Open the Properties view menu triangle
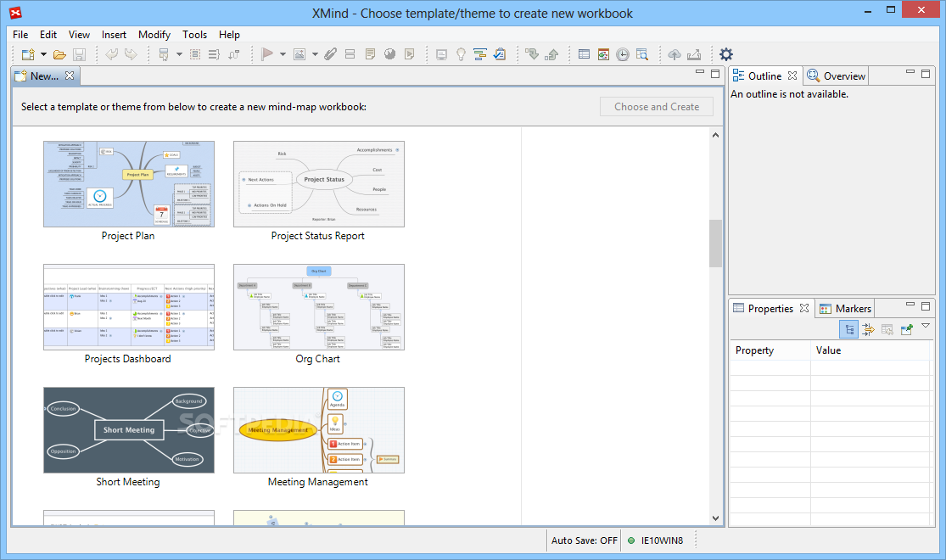946x560 pixels. pos(926,326)
